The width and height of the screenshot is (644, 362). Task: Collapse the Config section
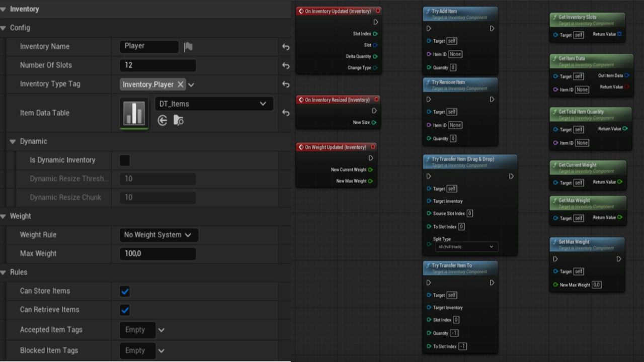tap(4, 28)
